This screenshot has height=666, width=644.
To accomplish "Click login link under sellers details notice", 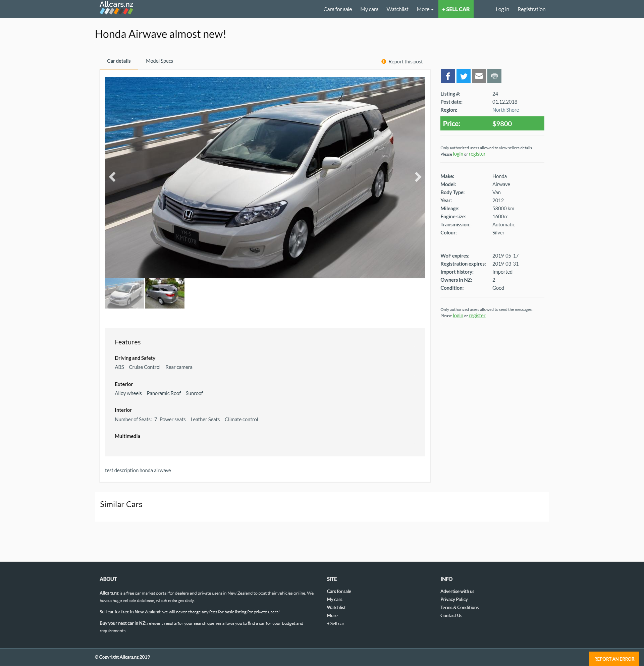I will pyautogui.click(x=458, y=154).
